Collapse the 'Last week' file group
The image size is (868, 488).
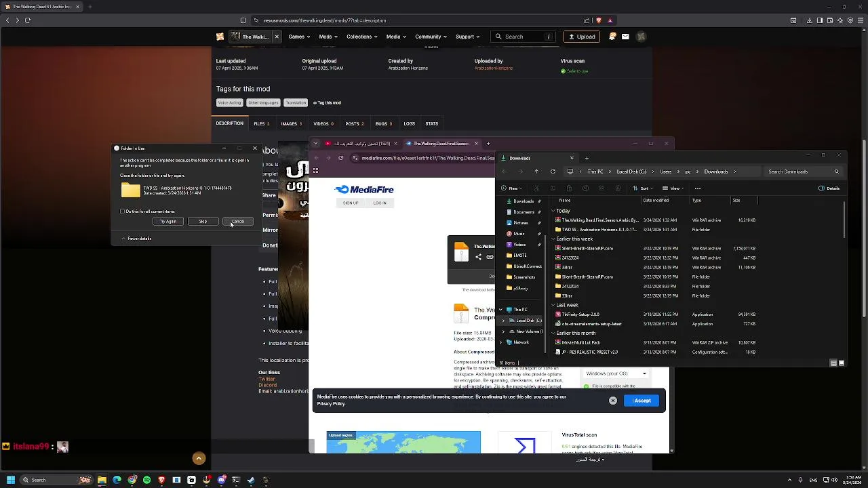tap(553, 306)
